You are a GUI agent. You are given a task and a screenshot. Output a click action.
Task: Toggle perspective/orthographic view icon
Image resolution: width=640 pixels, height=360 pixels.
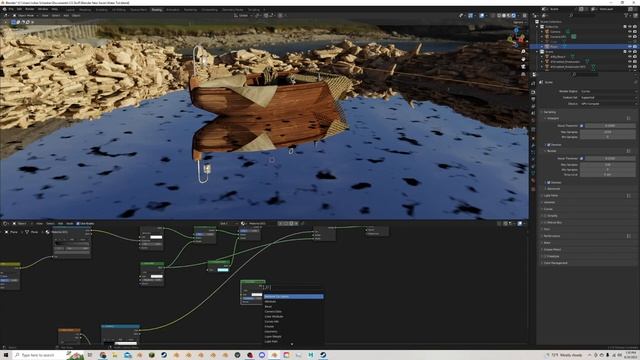(523, 74)
